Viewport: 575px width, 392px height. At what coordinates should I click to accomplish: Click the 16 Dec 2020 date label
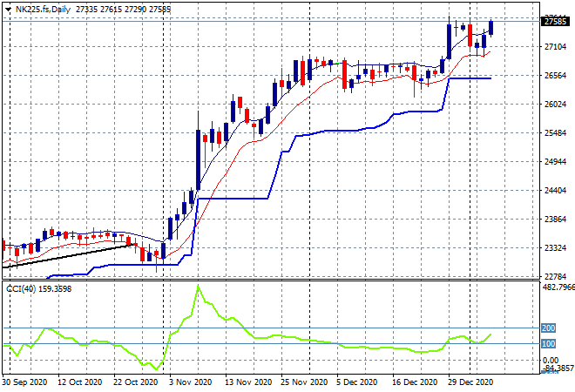[x=415, y=382]
